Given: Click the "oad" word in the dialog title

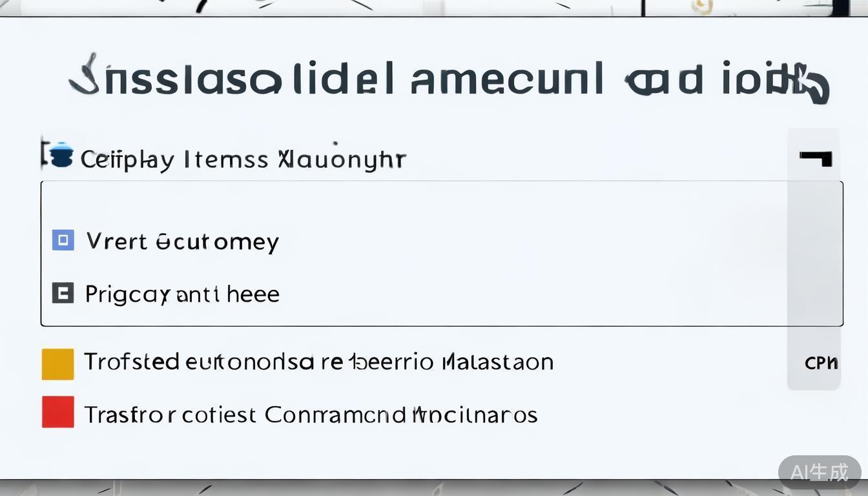Looking at the screenshot, I should click(x=664, y=81).
